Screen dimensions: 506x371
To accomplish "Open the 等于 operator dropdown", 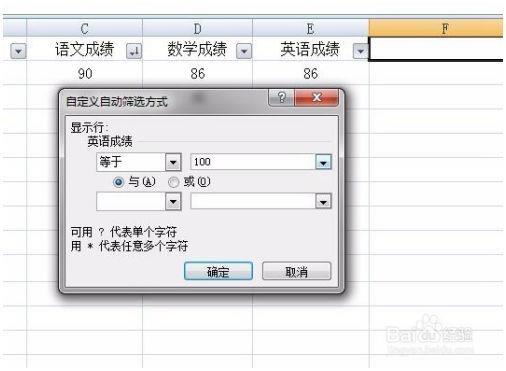I will (x=173, y=162).
